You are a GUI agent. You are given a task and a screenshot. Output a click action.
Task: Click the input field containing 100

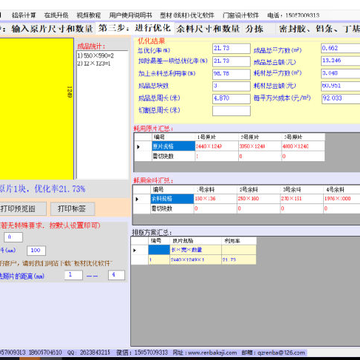(x=36, y=251)
